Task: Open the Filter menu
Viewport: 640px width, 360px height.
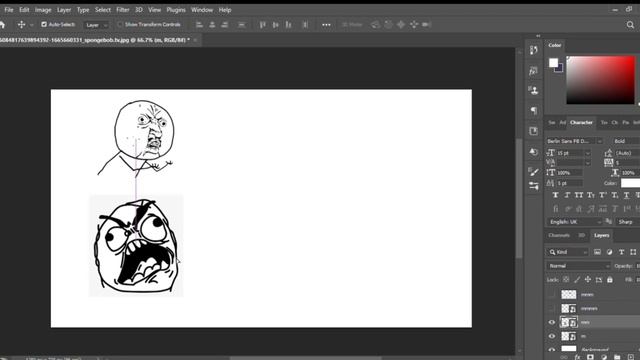Action: tap(122, 10)
